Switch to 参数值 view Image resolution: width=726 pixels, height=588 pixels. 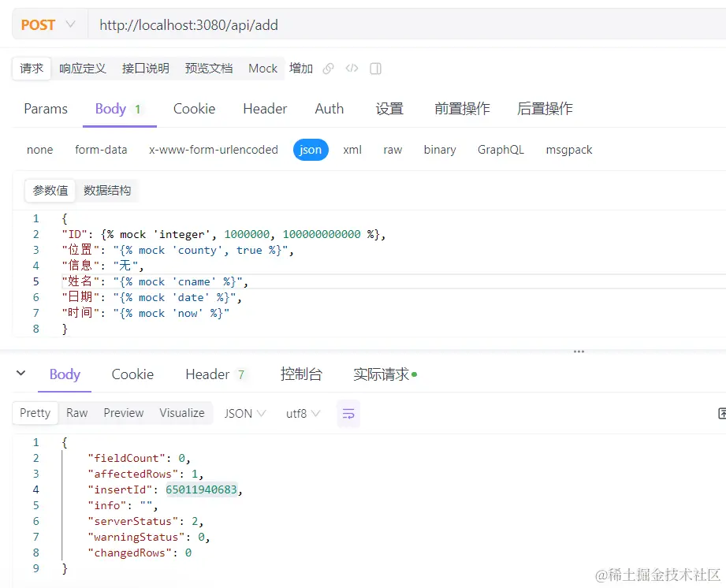pos(50,191)
